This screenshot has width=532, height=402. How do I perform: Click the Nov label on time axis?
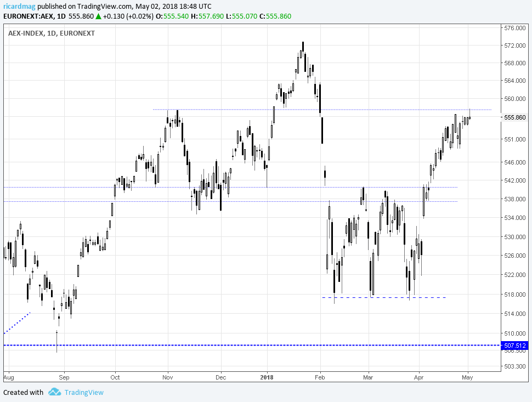click(168, 377)
